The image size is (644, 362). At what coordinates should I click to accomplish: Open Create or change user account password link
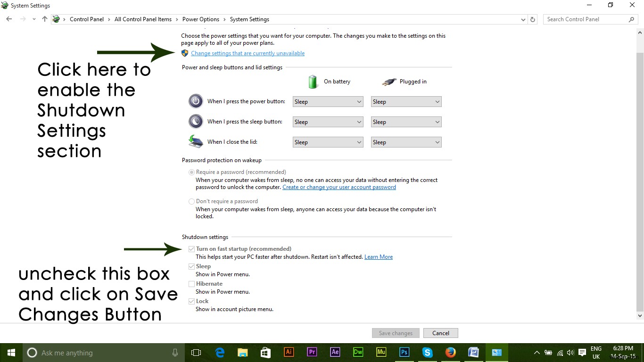[339, 187]
